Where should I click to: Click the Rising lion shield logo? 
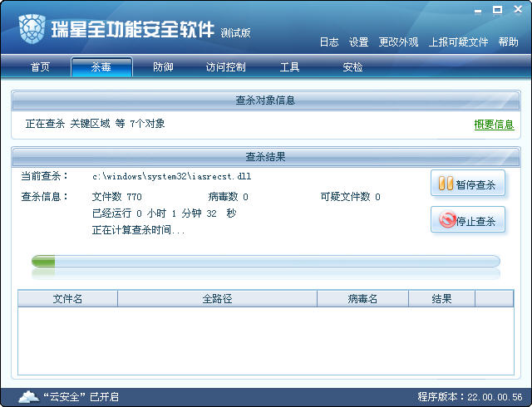[32, 29]
